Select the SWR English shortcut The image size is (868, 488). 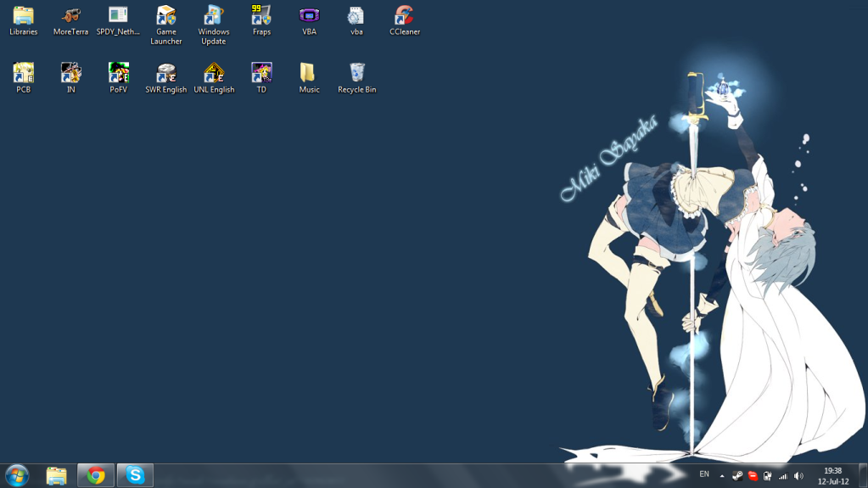click(x=166, y=74)
